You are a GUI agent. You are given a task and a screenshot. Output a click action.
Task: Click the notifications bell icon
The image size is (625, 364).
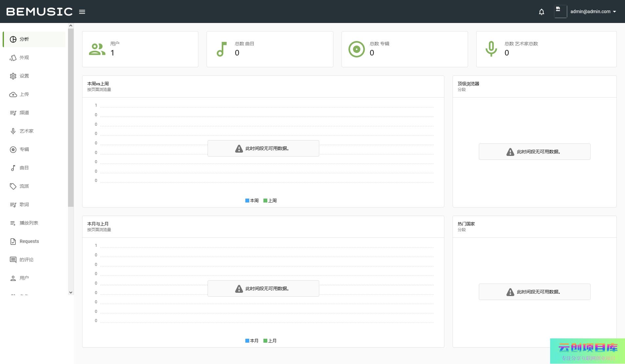tap(542, 12)
